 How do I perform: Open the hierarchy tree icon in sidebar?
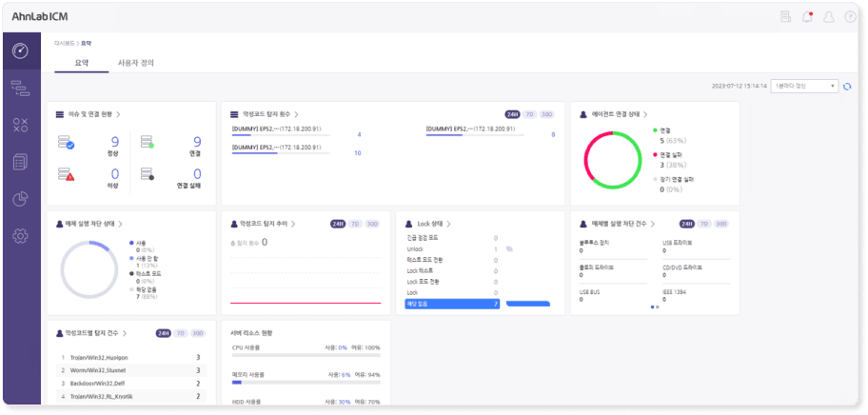pos(21,88)
